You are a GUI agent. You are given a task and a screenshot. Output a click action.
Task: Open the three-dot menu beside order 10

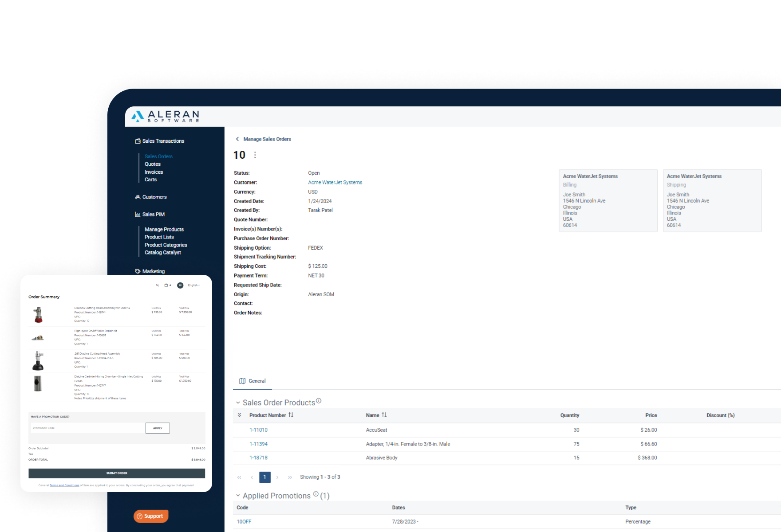click(x=255, y=155)
